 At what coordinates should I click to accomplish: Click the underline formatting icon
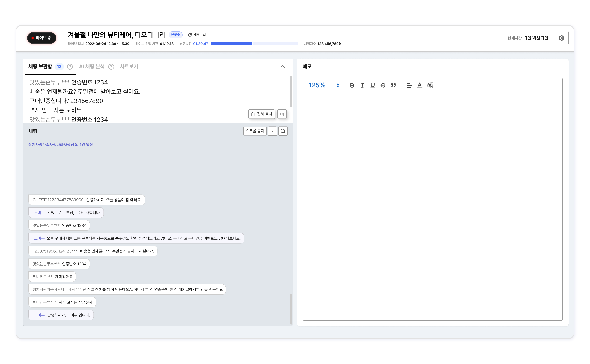[373, 85]
